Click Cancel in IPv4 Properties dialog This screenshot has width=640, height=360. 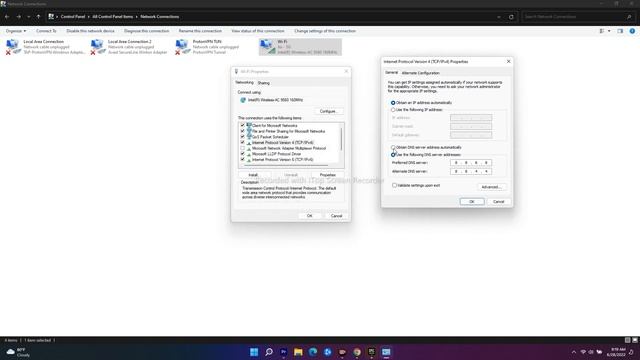pyautogui.click(x=498, y=202)
